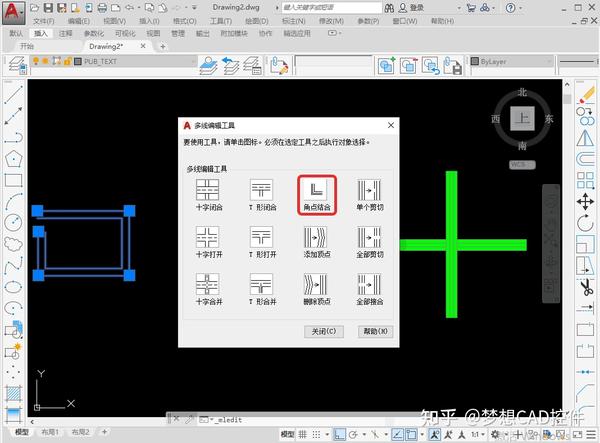The height and width of the screenshot is (443, 600).
Task: Choose the 全部剪切 cut all tool
Action: (x=369, y=237)
